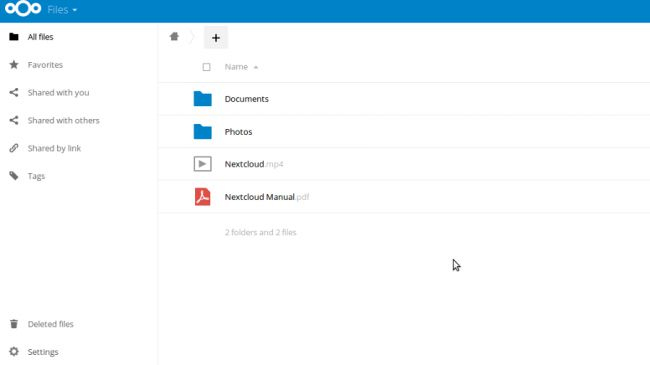Open the Tags view
Screen dimensions: 650x365
tap(36, 176)
